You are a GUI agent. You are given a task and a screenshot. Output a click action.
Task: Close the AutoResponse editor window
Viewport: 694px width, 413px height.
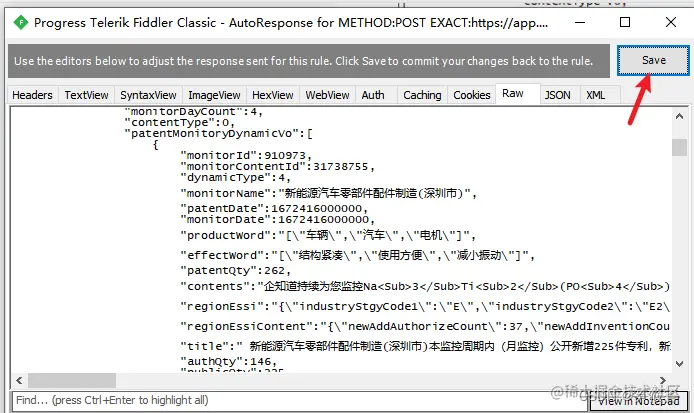coord(671,22)
